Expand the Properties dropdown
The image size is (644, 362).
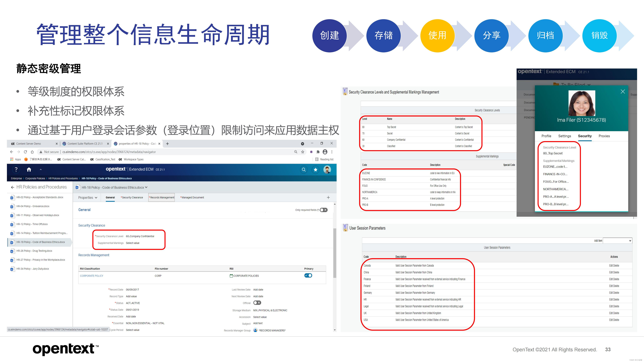click(88, 197)
